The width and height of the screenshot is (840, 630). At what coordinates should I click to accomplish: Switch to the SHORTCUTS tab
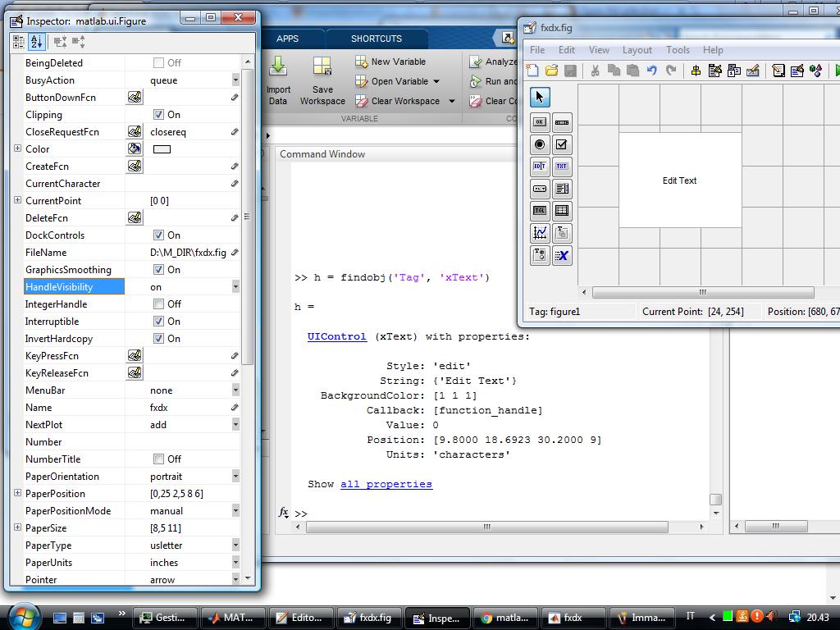[x=377, y=39]
